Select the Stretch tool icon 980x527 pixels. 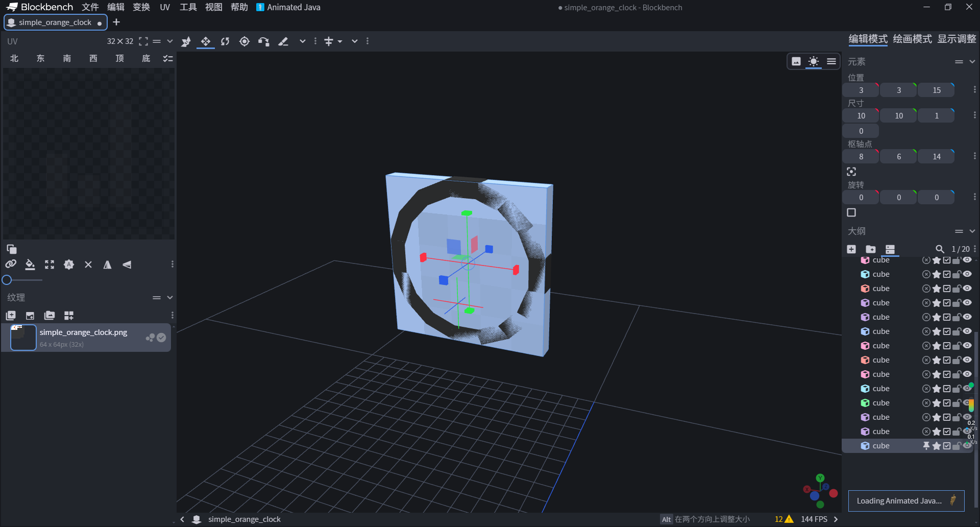pyautogui.click(x=283, y=41)
